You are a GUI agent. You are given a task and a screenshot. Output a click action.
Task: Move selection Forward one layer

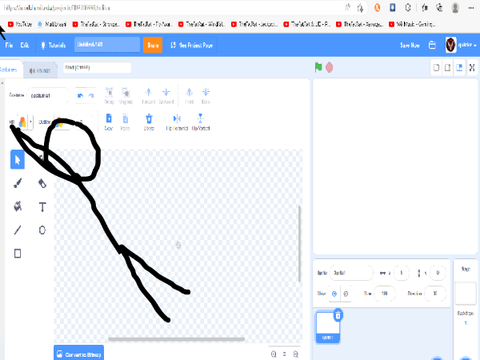click(148, 96)
